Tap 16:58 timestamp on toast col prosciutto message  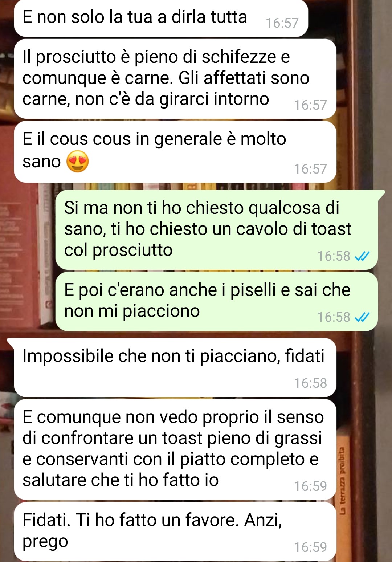(334, 256)
